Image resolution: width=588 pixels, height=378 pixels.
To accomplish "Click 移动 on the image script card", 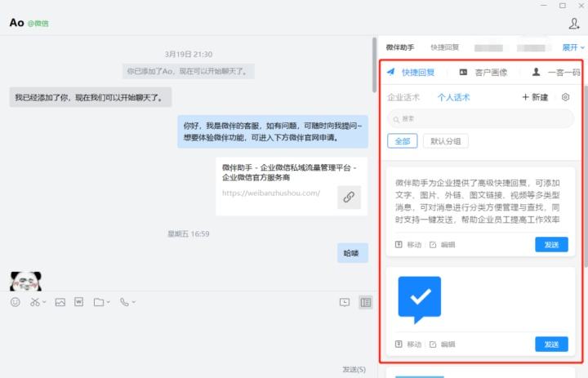I will [408, 345].
